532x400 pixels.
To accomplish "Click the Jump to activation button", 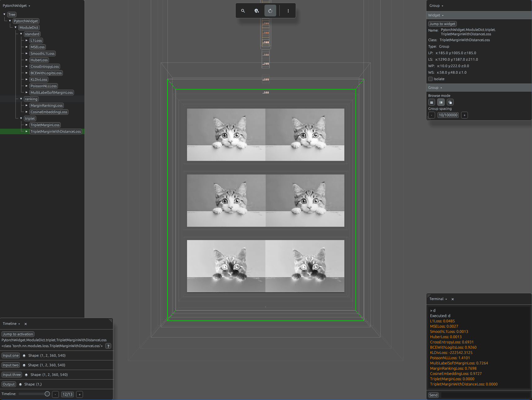I will 18,334.
